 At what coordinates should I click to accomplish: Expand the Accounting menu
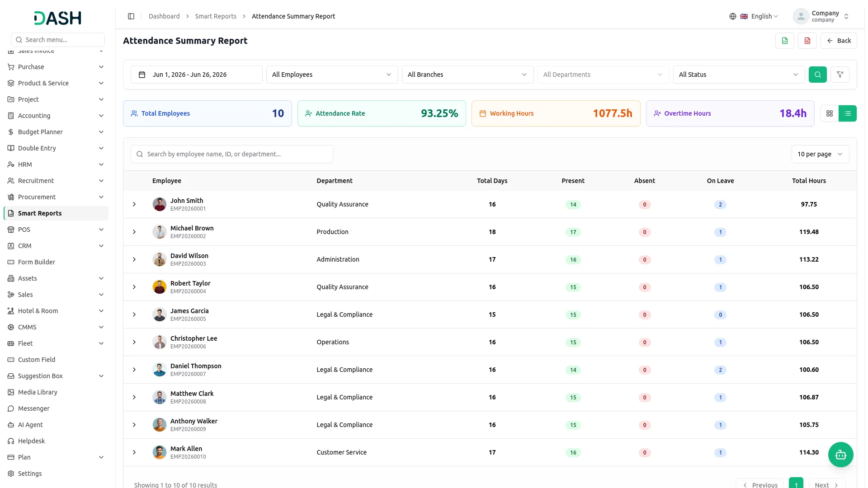tap(56, 116)
